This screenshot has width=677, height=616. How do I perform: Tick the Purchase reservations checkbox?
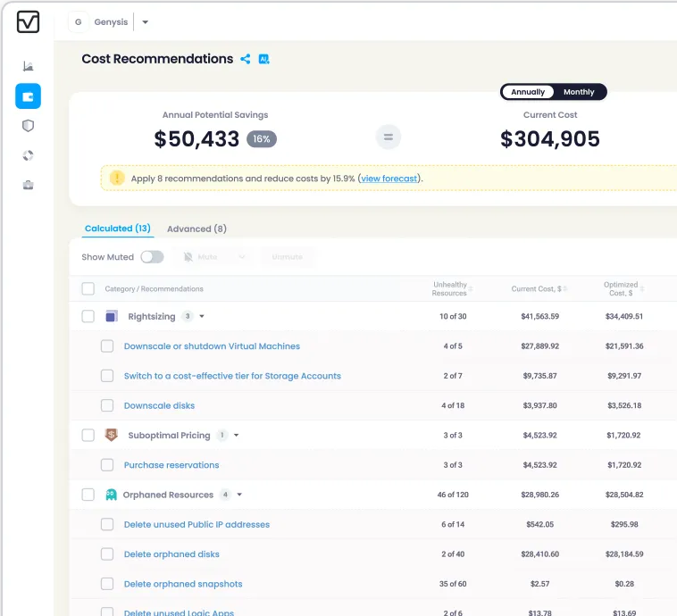pyautogui.click(x=107, y=465)
